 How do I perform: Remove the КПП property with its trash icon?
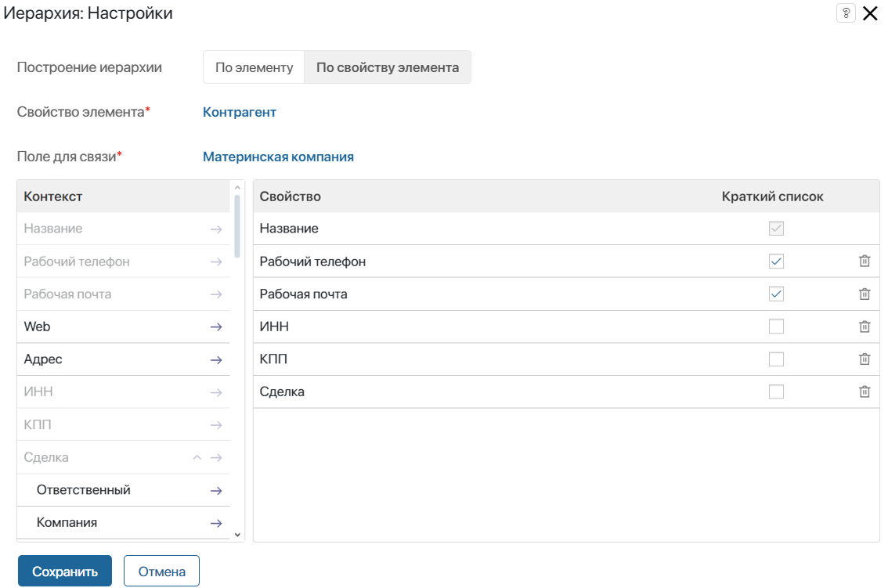865,359
